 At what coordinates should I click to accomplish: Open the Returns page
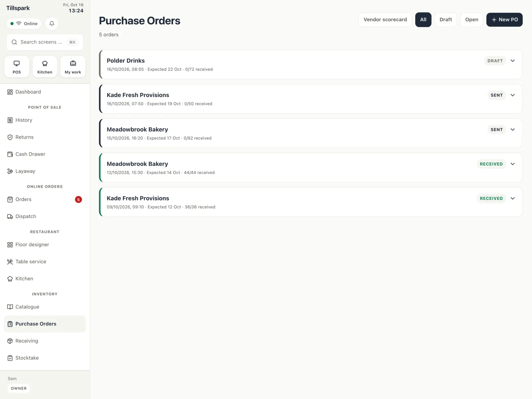45,137
